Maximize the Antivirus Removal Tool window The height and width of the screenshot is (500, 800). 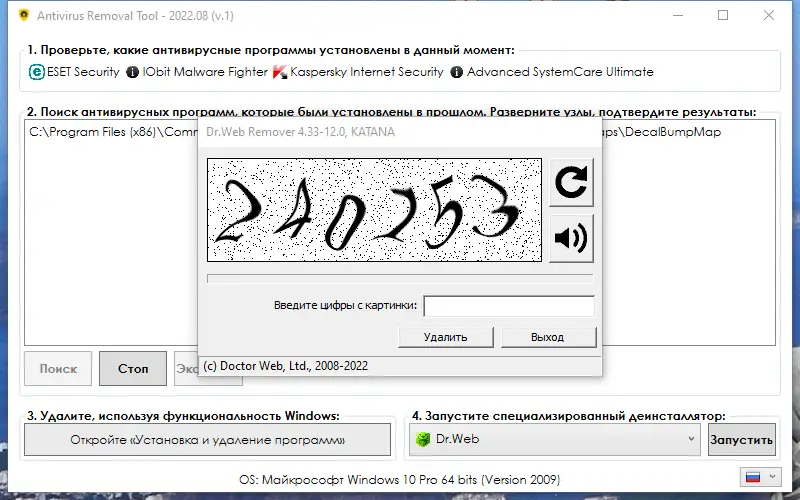723,15
